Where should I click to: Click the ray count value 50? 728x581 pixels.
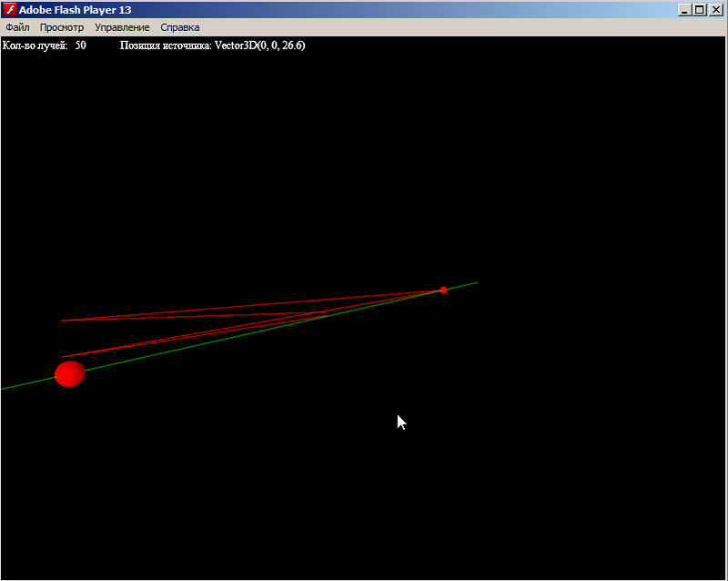point(81,45)
